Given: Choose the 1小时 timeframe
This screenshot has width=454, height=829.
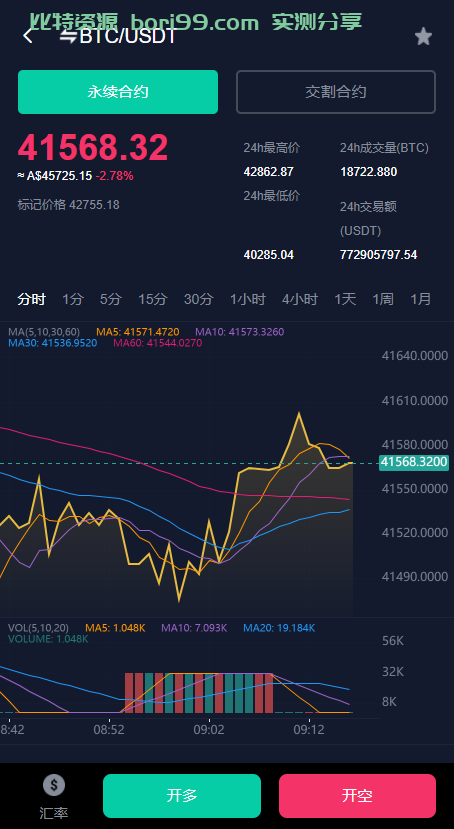Looking at the screenshot, I should [x=247, y=299].
